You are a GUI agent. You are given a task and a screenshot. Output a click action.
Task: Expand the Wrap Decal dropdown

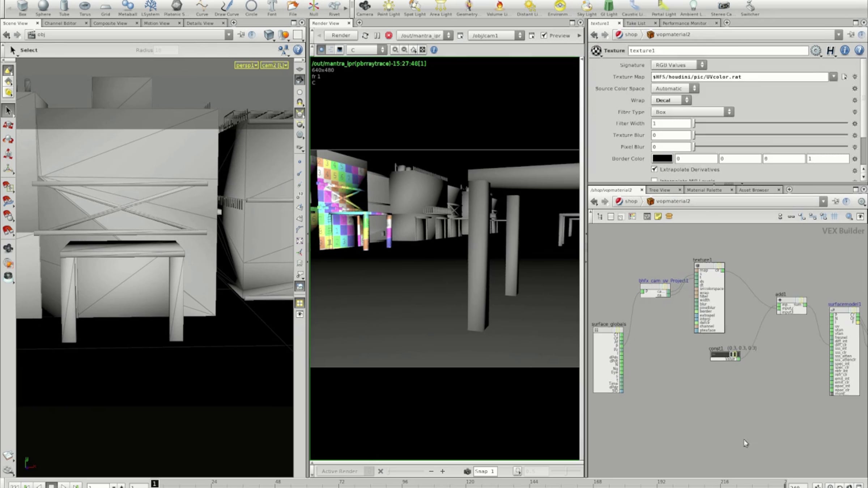pyautogui.click(x=671, y=100)
